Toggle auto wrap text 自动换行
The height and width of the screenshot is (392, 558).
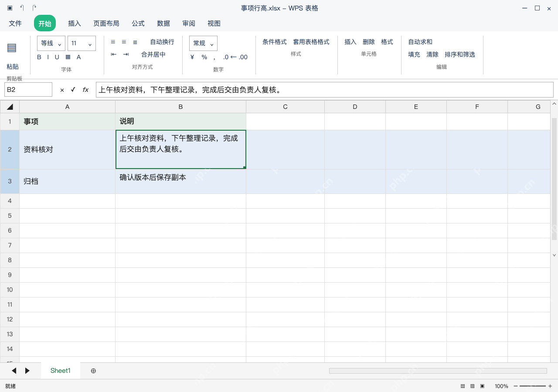coord(162,42)
